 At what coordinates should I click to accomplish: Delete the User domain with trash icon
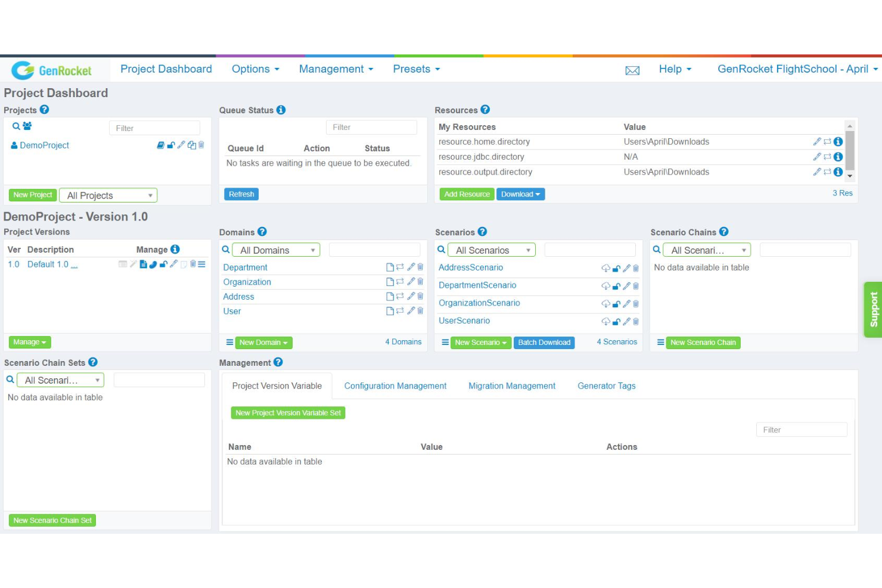pos(420,311)
